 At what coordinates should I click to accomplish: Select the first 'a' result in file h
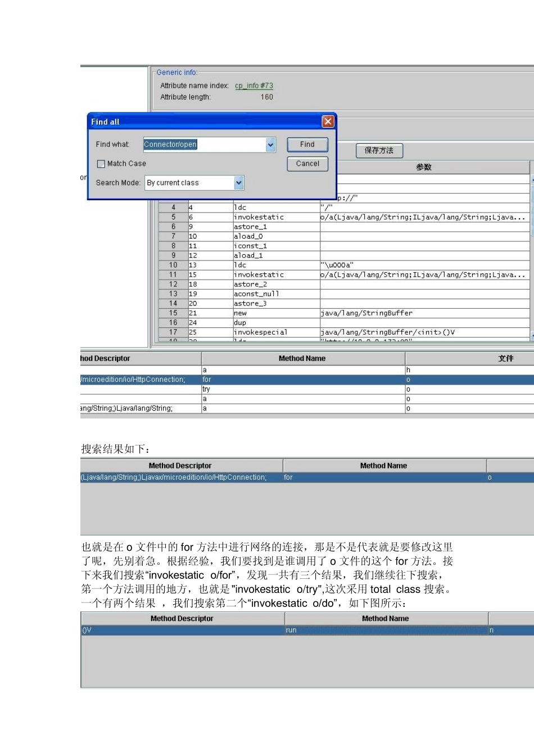(307, 370)
